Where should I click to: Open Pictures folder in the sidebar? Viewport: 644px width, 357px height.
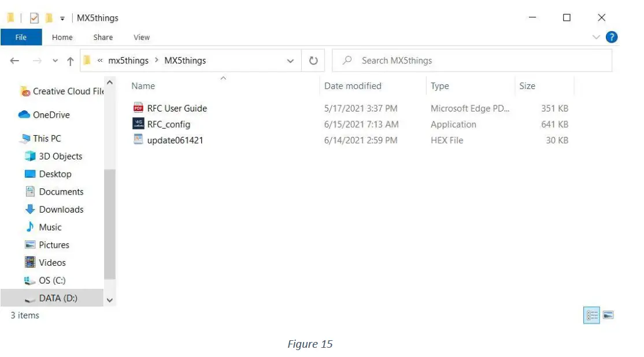coord(47,245)
